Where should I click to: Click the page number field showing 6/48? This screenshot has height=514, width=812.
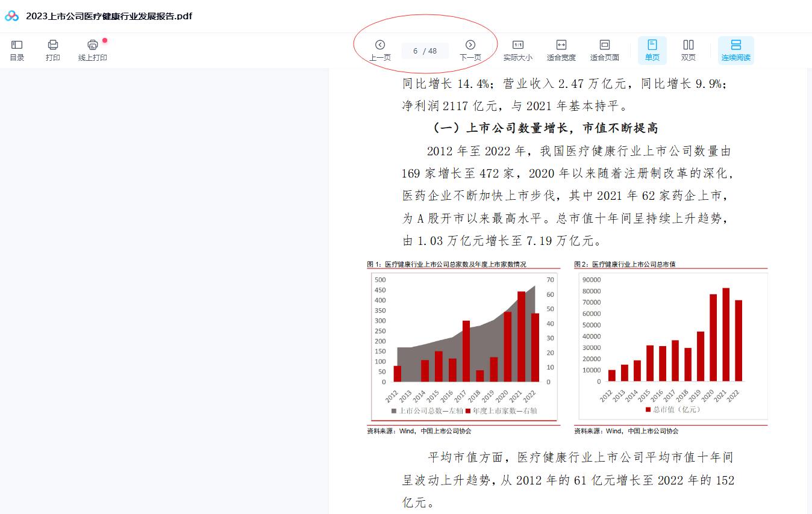(x=425, y=51)
